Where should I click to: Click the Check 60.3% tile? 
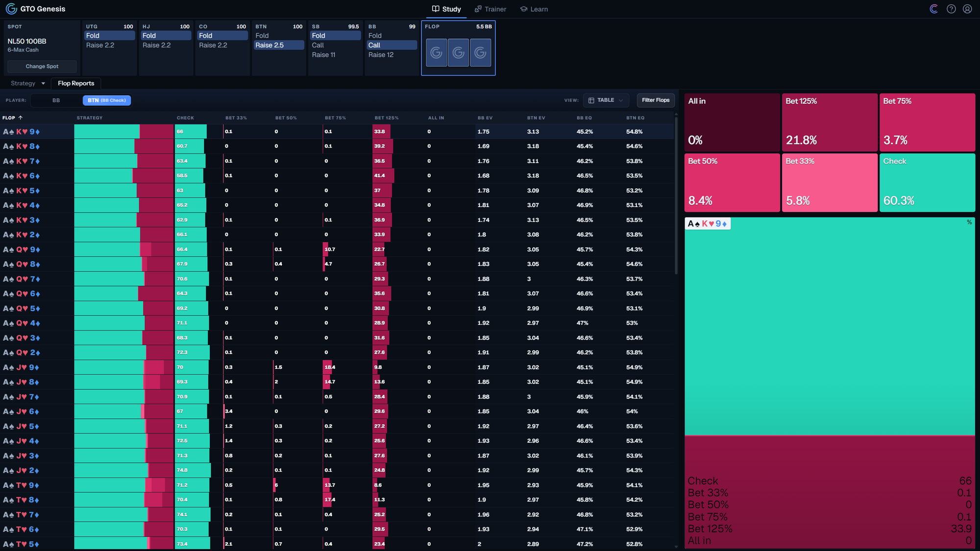click(927, 183)
